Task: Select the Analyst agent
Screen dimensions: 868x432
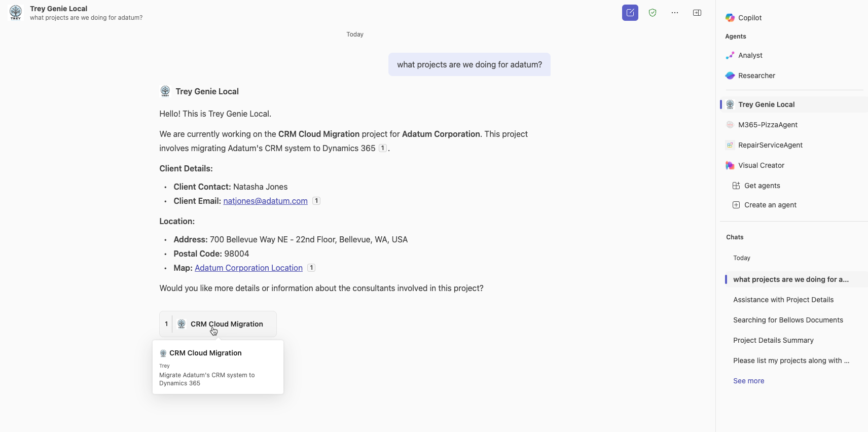Action: tap(750, 55)
